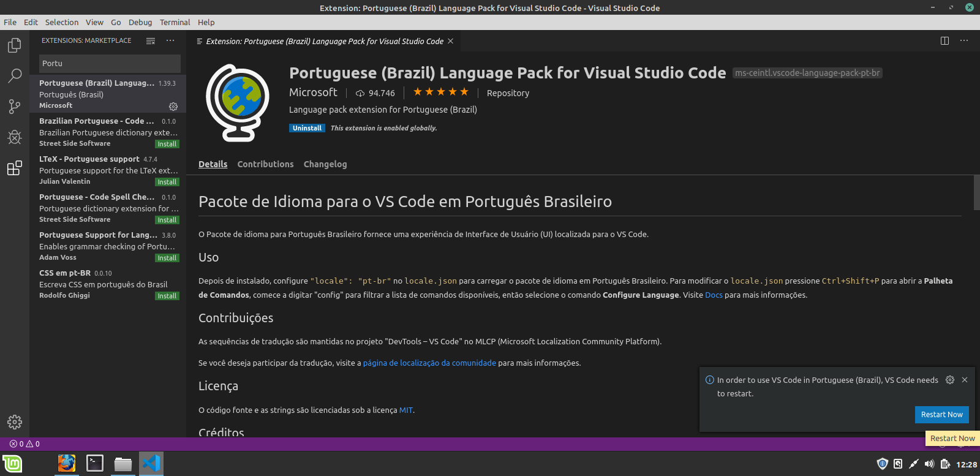980x476 pixels.
Task: Close the Portuguese Language Pack extension tab
Action: point(451,41)
